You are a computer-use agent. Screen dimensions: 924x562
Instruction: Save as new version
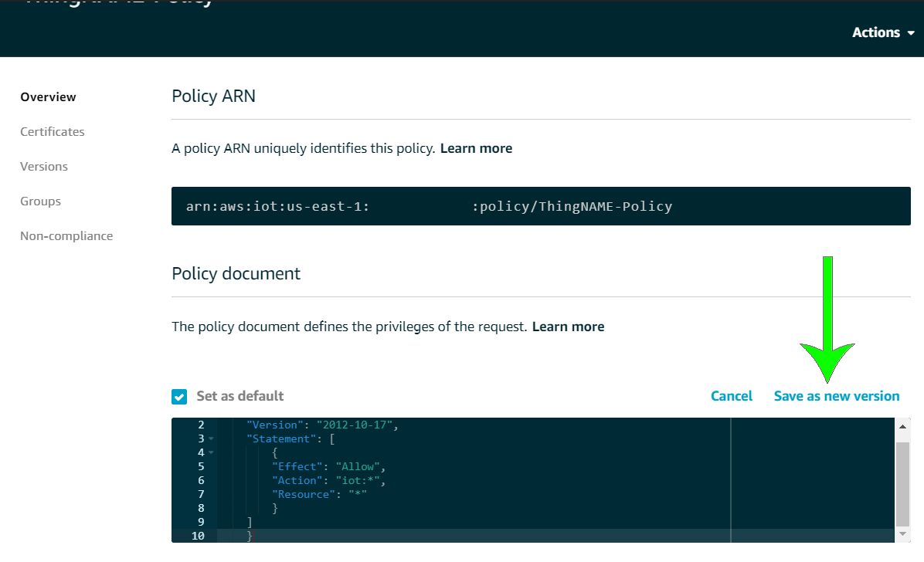tap(836, 396)
